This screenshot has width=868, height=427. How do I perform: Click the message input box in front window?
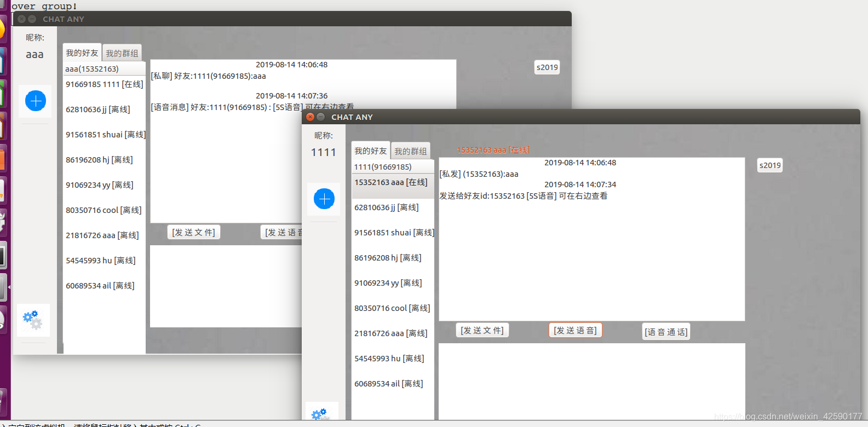592,382
